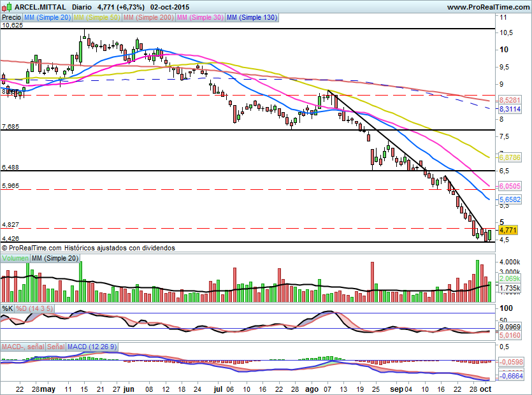Click the 4,827 dashed level label
The image size is (532, 395).
click(11, 225)
